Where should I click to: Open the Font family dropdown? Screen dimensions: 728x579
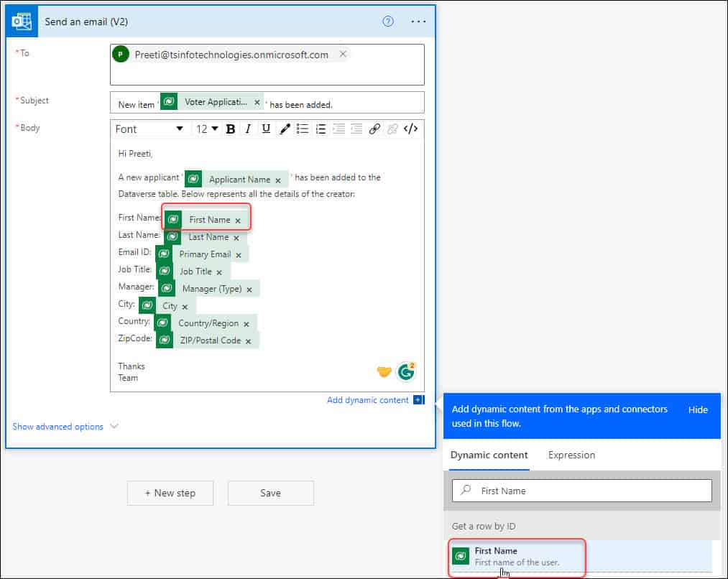point(149,129)
